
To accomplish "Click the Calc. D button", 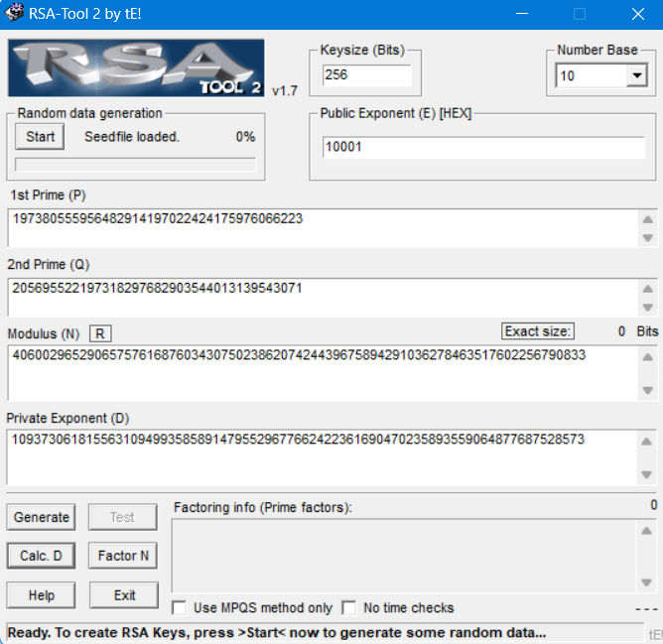I will click(42, 556).
